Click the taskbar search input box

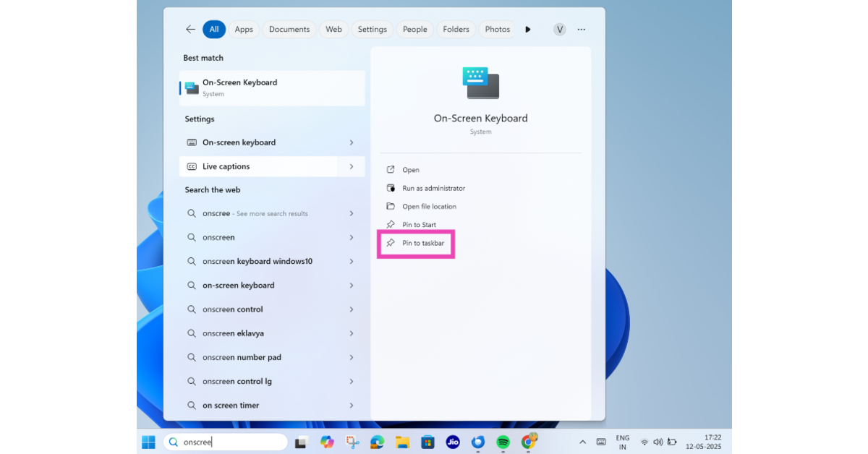[x=231, y=442]
